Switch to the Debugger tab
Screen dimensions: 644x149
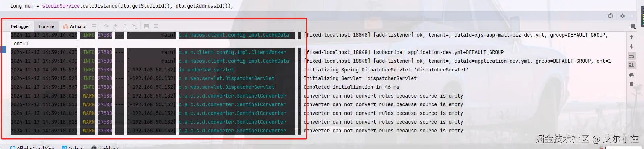coord(20,26)
